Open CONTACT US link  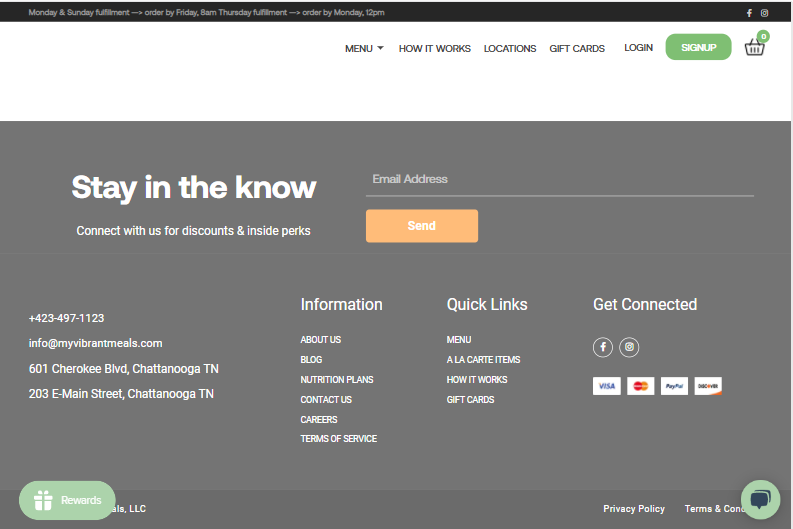[x=326, y=400]
